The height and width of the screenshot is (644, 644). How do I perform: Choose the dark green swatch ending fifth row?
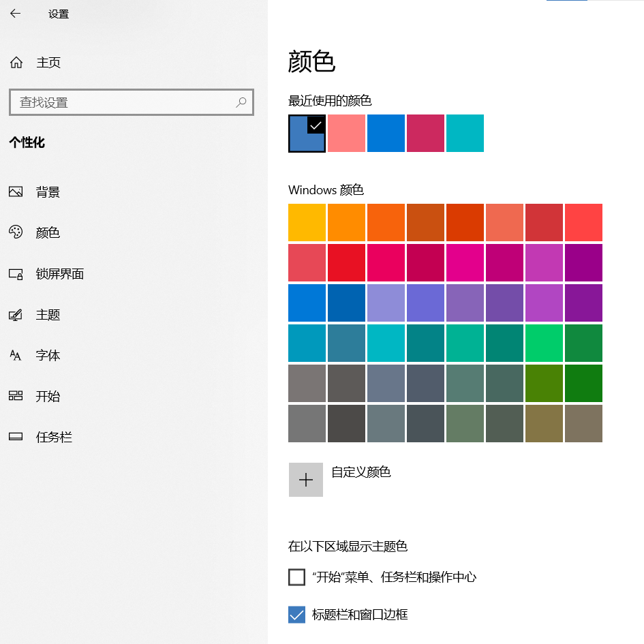coord(583,384)
